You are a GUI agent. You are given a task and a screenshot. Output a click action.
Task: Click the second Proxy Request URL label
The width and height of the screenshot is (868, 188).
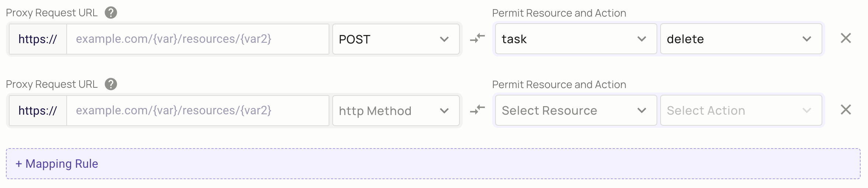click(52, 84)
